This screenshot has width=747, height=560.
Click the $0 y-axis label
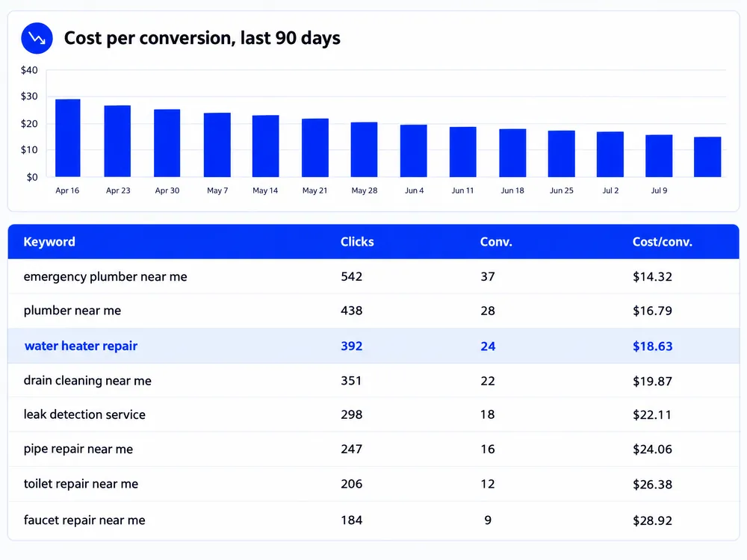pos(32,177)
